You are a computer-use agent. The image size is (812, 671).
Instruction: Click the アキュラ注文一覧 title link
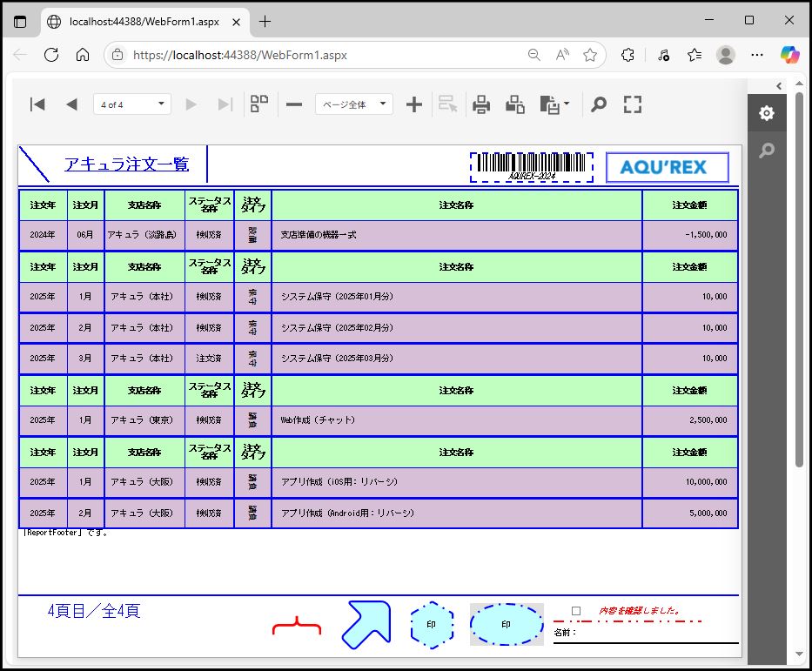(126, 164)
